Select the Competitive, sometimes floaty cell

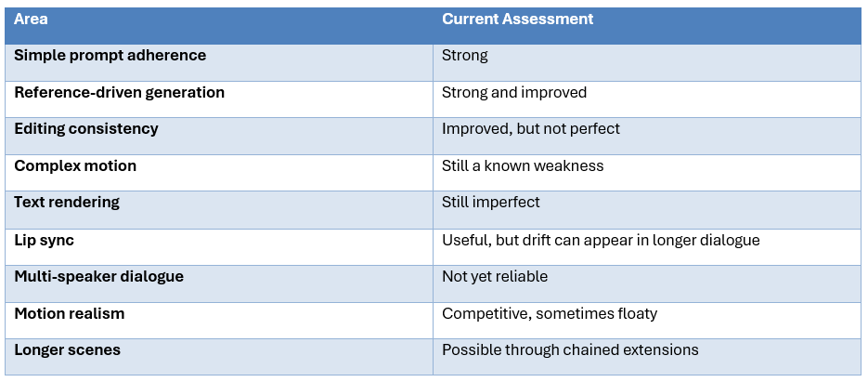(x=647, y=321)
